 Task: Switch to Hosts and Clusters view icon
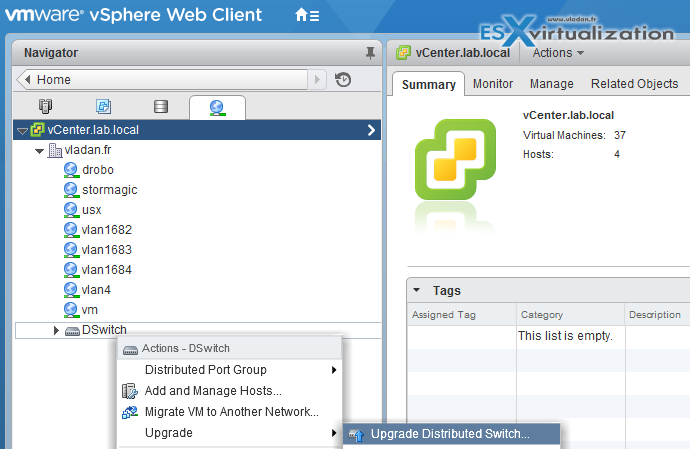coord(45,106)
